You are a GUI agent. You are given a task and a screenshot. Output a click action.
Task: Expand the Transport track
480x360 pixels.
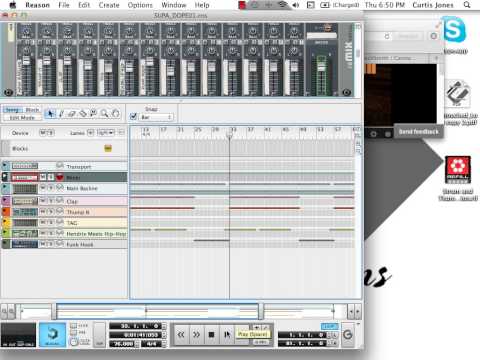point(5,165)
